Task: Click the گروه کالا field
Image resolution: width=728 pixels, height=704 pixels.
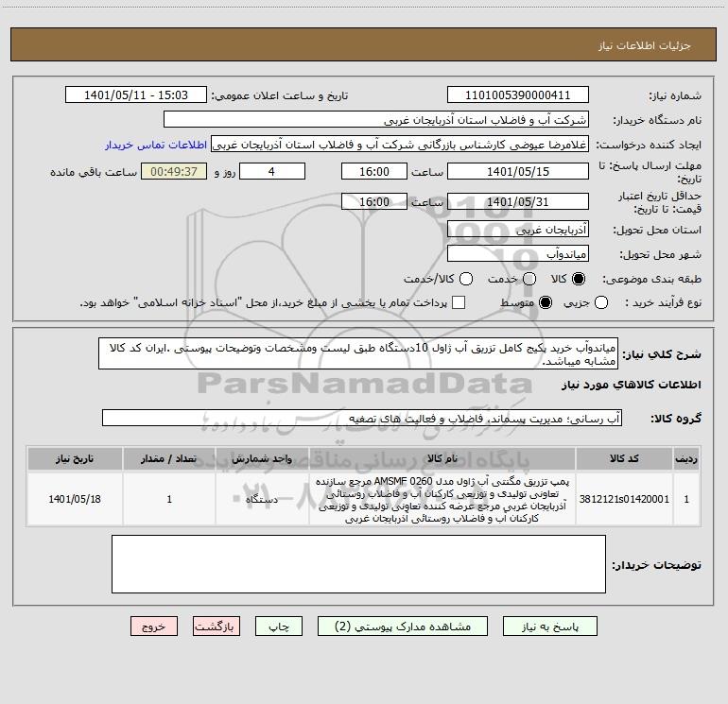Action: click(362, 418)
